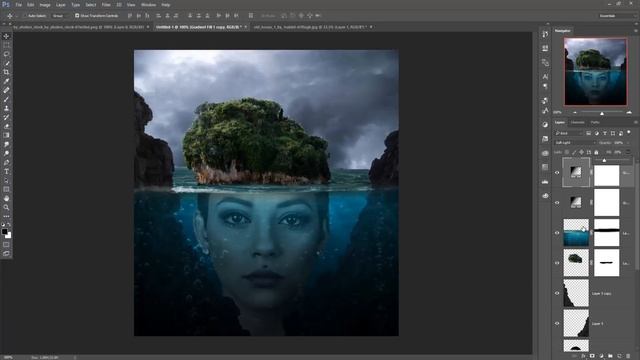Select the Hand tool
The image size is (640, 360).
pyautogui.click(x=6, y=198)
